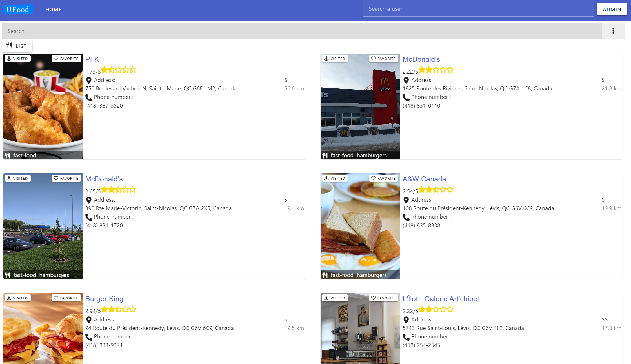Open the three-dot search options menu

point(613,31)
